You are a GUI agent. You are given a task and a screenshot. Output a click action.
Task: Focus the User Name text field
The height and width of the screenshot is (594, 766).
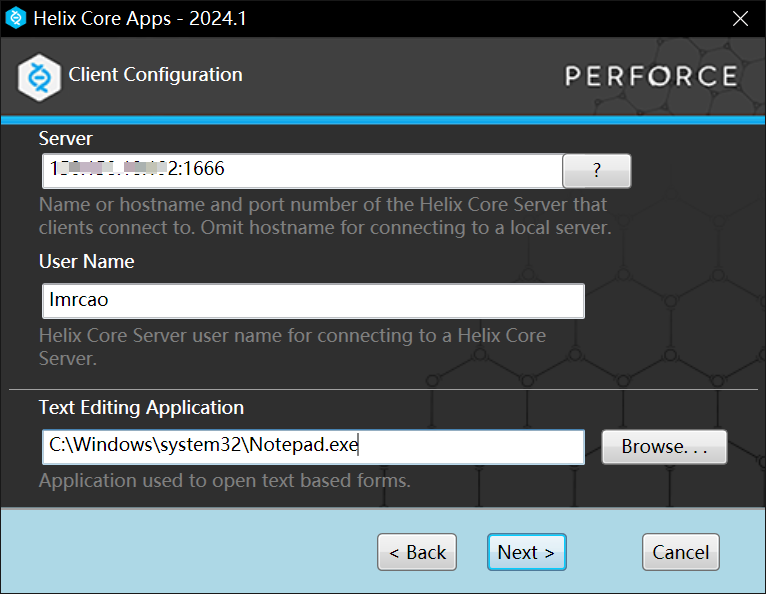tap(313, 301)
